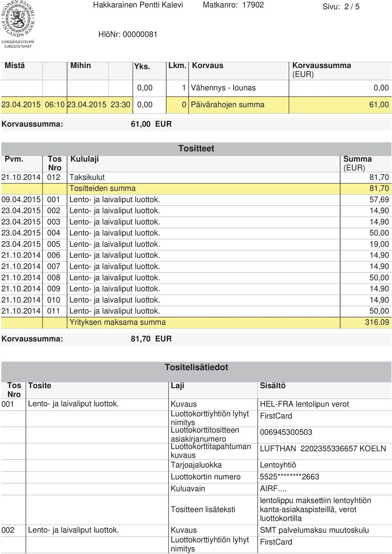The width and height of the screenshot is (392, 554).
Task: Click the Yrityksen maksama summa row
Action: click(x=196, y=322)
